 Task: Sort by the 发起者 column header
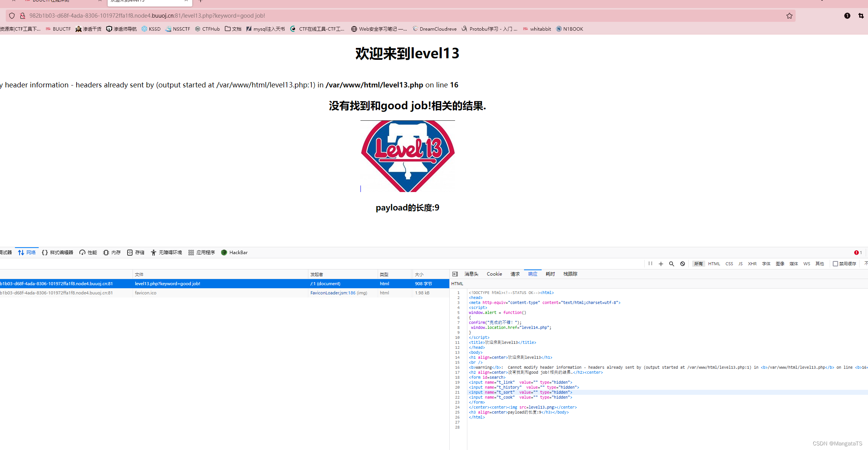[343, 274]
